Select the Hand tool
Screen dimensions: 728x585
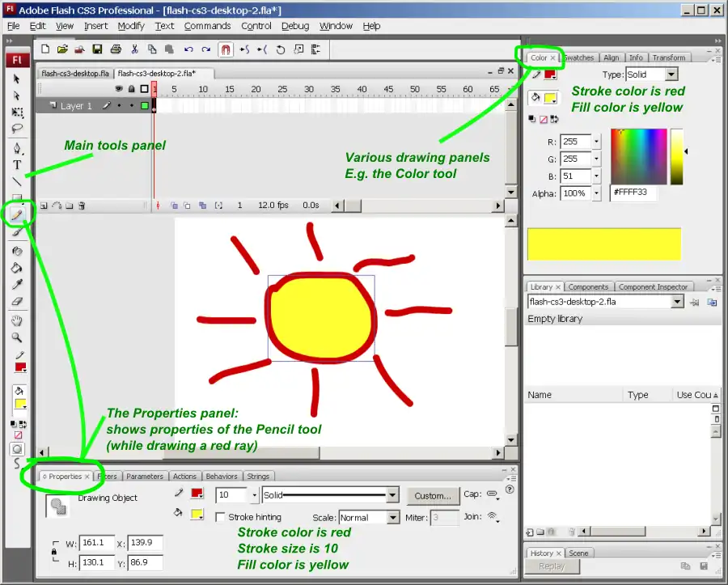pos(17,321)
